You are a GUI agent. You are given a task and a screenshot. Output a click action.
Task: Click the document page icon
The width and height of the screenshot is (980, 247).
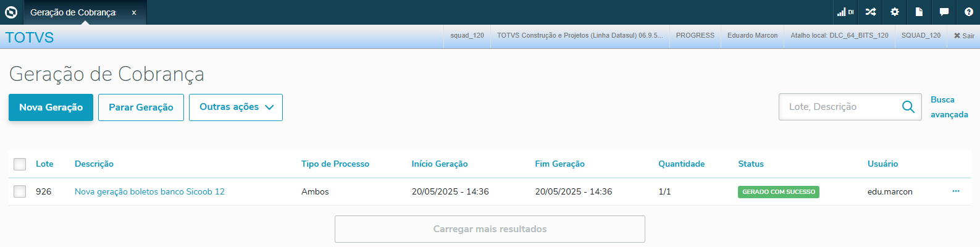919,12
